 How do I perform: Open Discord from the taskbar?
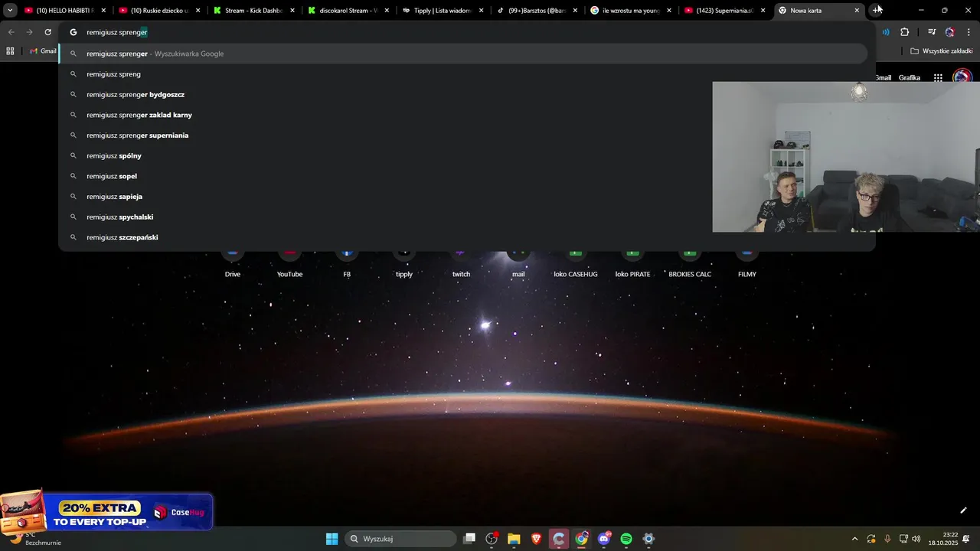coord(604,539)
